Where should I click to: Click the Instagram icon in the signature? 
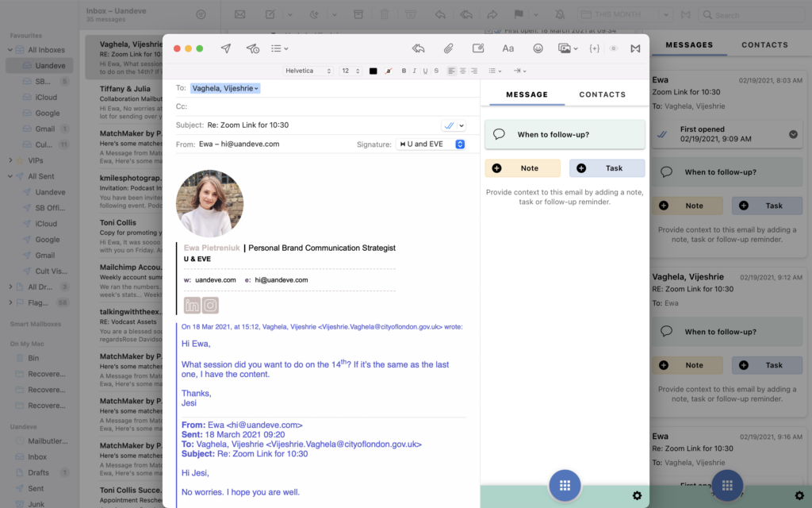tap(210, 306)
